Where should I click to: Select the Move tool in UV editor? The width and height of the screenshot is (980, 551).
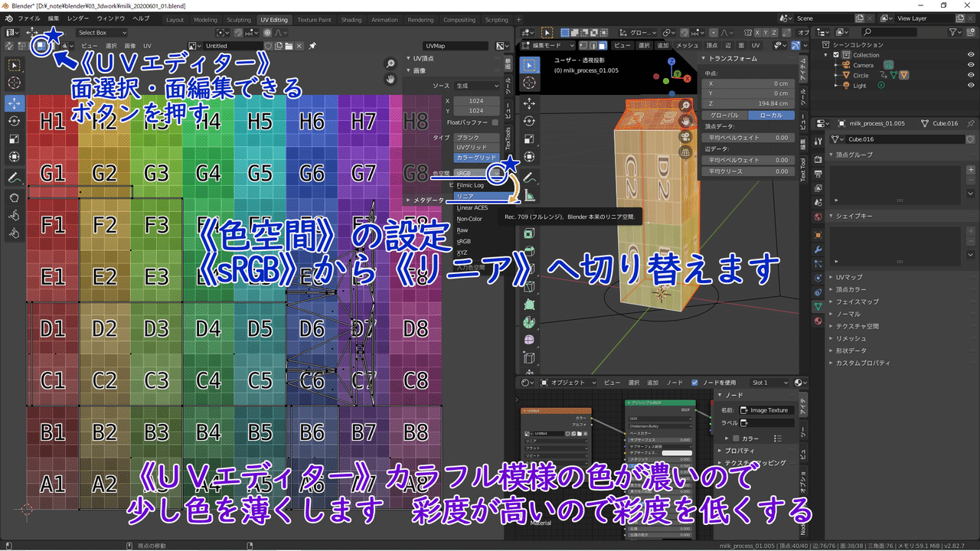(x=15, y=103)
